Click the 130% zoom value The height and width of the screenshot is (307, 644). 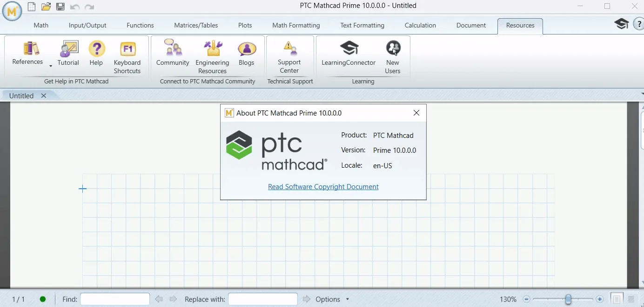coord(508,299)
